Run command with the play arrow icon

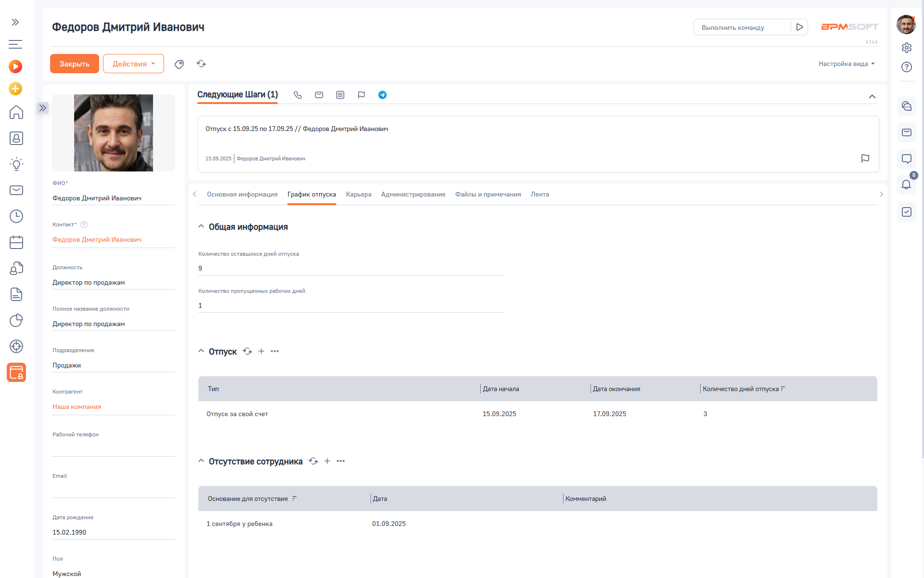[x=799, y=27]
